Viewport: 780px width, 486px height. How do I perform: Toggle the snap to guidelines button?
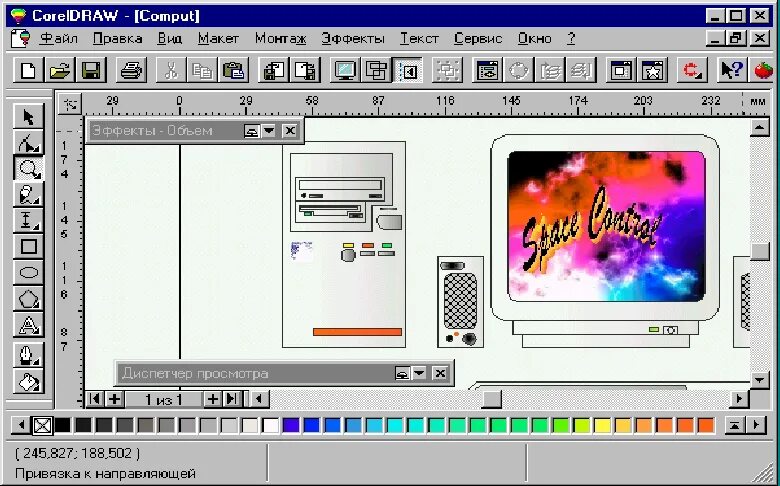[x=407, y=70]
